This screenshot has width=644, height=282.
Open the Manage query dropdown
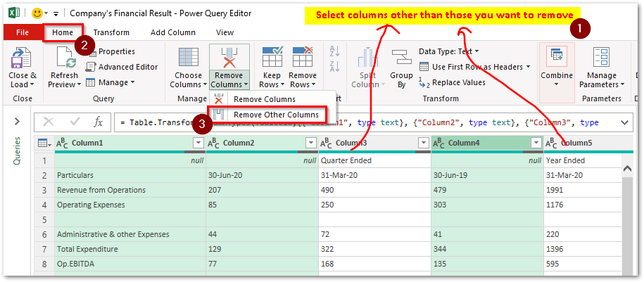(x=111, y=82)
